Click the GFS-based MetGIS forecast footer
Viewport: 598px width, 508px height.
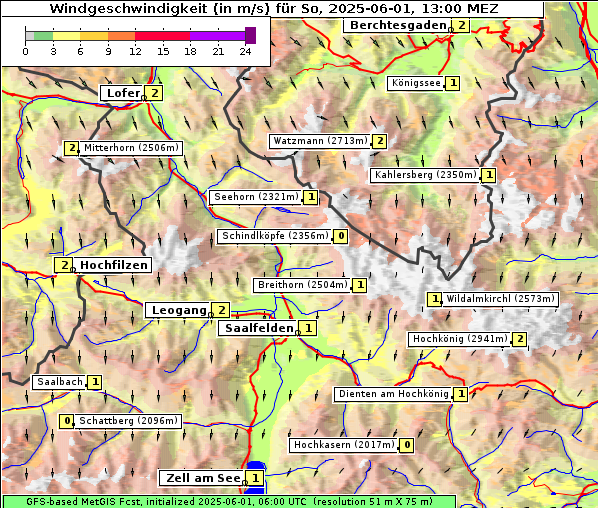pyautogui.click(x=230, y=502)
